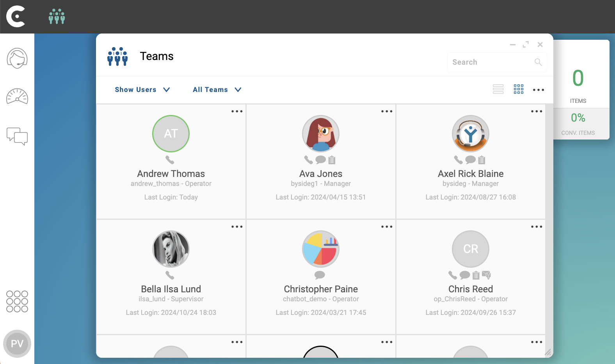This screenshot has height=364, width=615.
Task: Click 'andrew_thomas - Operator' text
Action: tap(171, 184)
